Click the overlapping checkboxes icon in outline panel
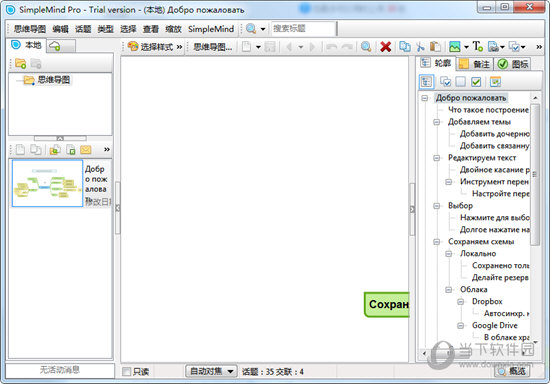This screenshot has height=384, width=550. coord(445,82)
